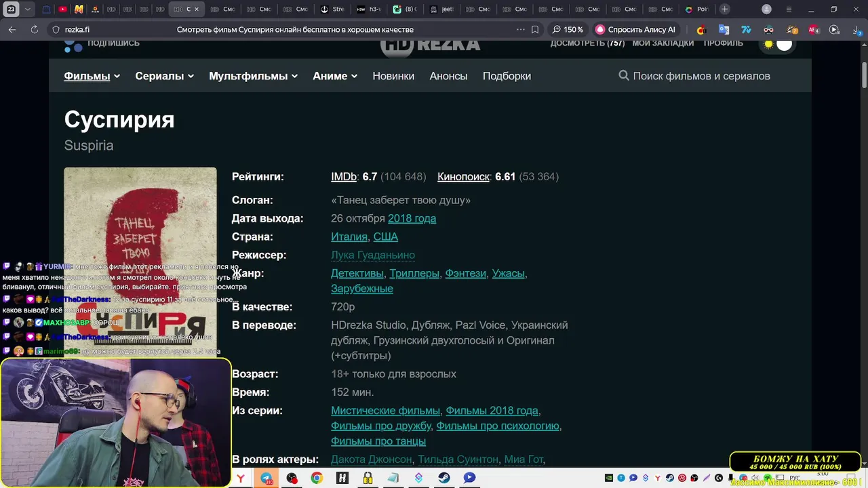Open Telegram from the taskbar
Screen dimensions: 868x488
(x=266, y=478)
